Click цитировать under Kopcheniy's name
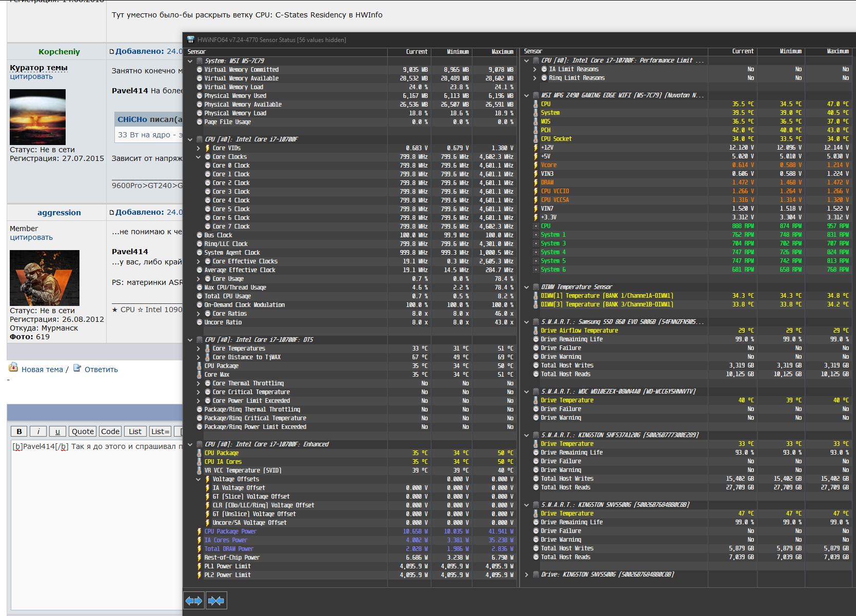 [31, 76]
